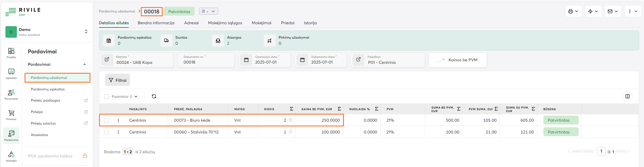Image resolution: width=644 pixels, height=167 pixels.
Task: Open the Klientas external link icon
Action: (107, 60)
